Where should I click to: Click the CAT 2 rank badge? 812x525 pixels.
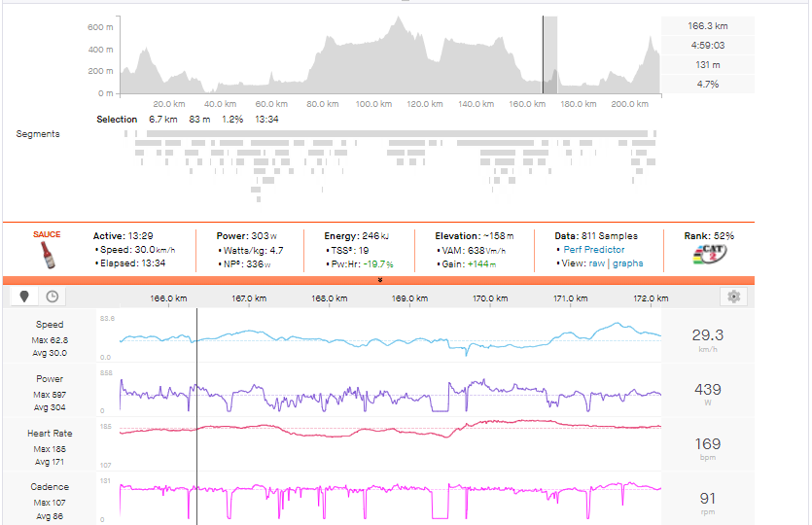tap(712, 255)
